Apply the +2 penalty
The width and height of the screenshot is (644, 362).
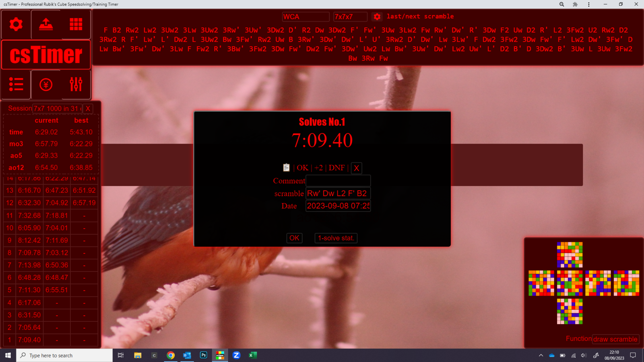pos(318,168)
